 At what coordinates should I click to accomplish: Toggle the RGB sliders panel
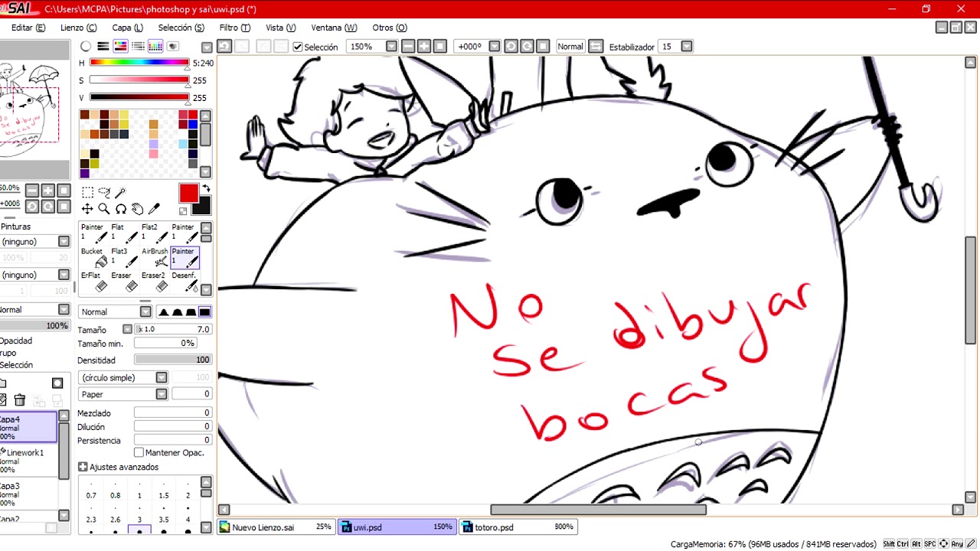pos(103,47)
